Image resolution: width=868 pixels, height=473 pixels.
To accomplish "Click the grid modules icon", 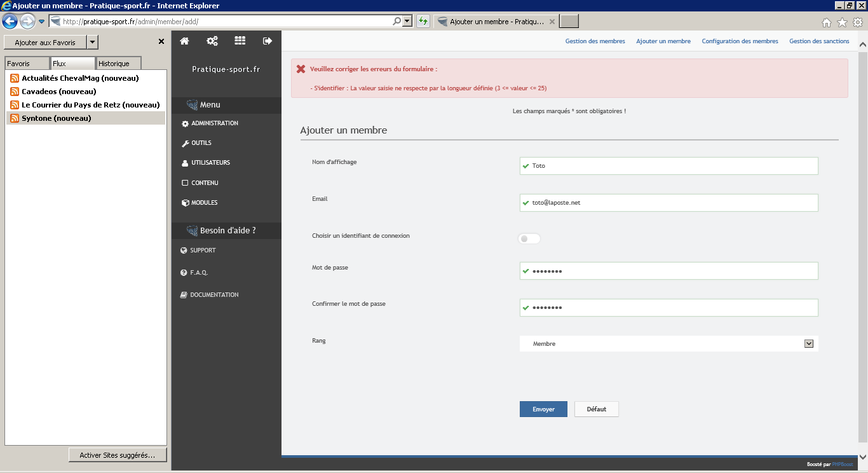I will 240,41.
